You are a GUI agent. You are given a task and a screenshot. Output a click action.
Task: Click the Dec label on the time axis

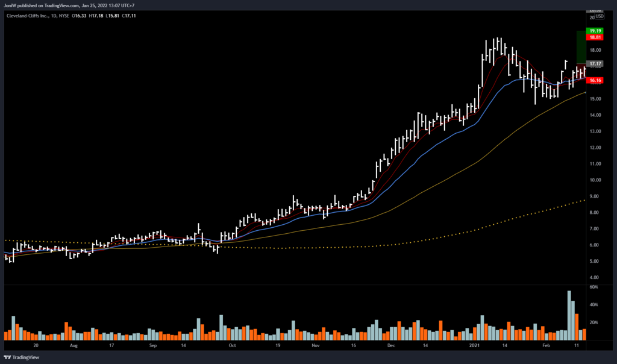coord(392,347)
